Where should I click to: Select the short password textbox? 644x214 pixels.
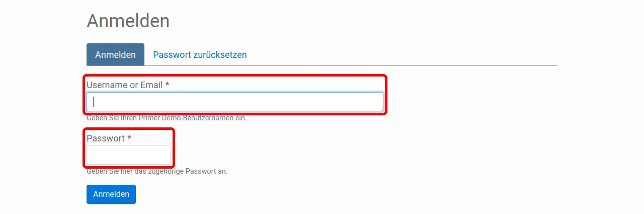129,155
